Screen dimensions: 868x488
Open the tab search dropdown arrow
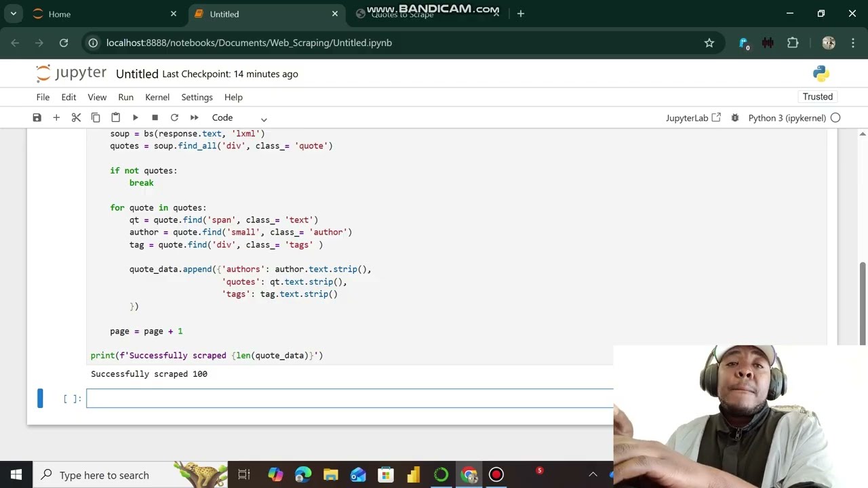point(13,14)
